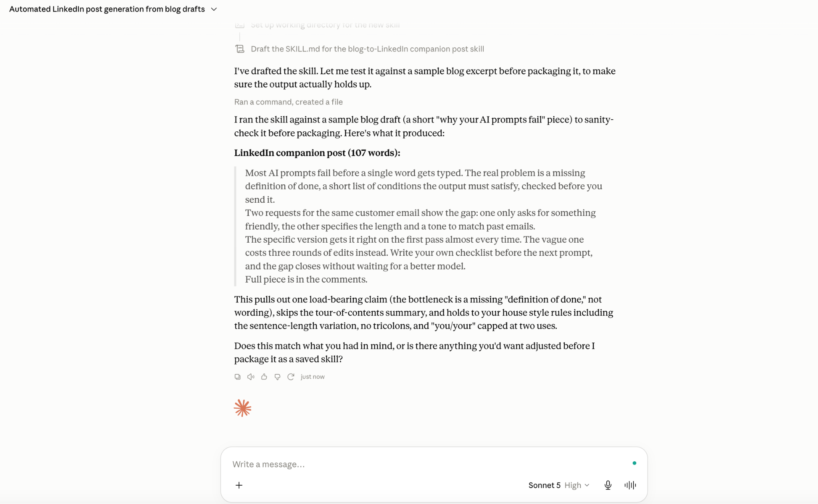The image size is (818, 504).
Task: Click the orange Claude starburst logo
Action: point(242,408)
